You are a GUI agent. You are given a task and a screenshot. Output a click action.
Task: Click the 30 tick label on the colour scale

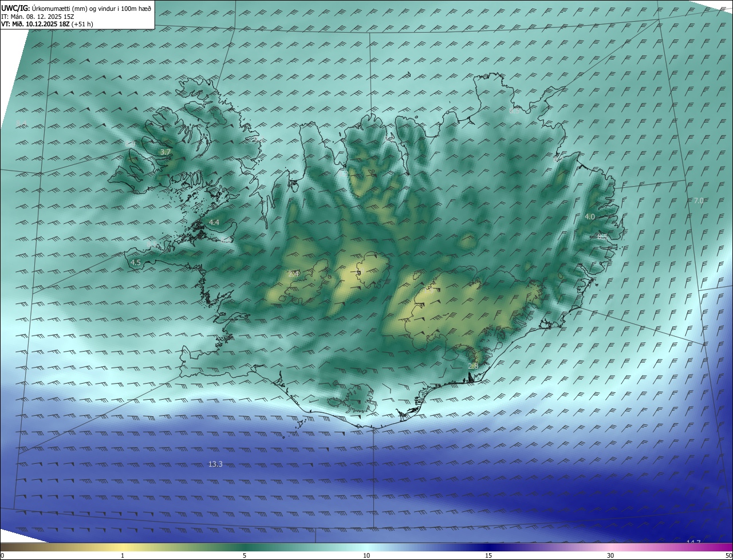[x=610, y=555]
